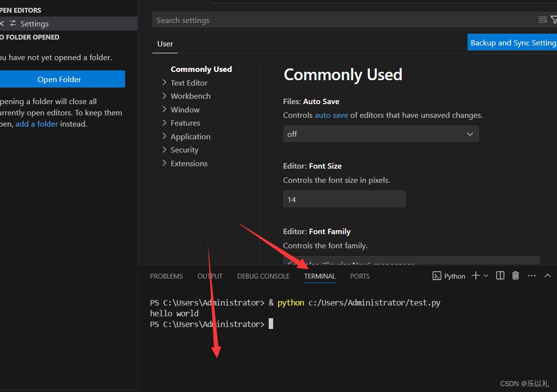This screenshot has width=557, height=392.
Task: Switch to the DEBUG CONSOLE tab
Action: [x=263, y=276]
